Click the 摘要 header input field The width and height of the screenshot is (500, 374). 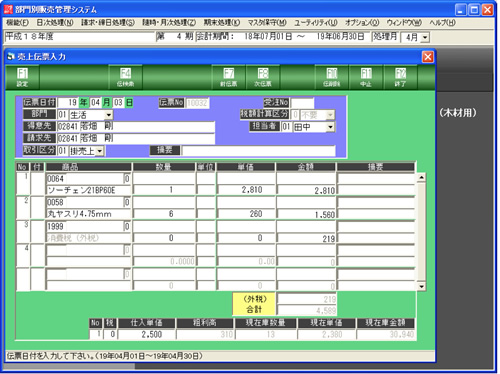[x=259, y=151]
